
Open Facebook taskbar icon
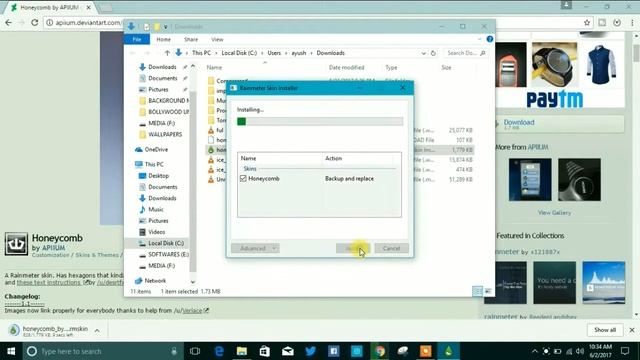coord(333,351)
